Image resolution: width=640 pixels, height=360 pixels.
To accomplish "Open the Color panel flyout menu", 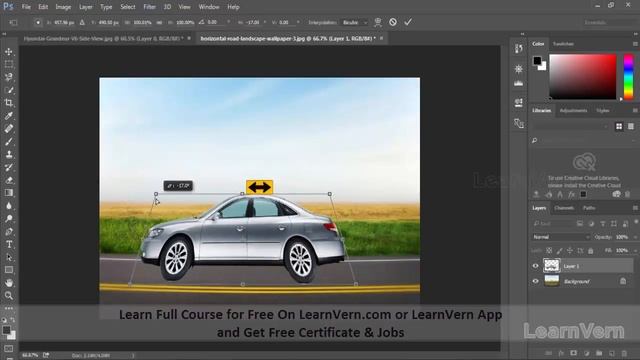I will click(635, 44).
